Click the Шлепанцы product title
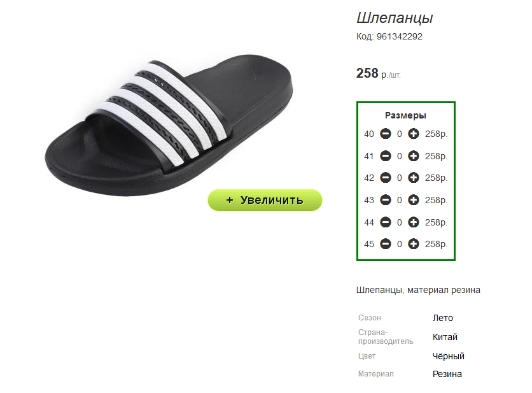Viewport: 532px width, 393px height. tap(395, 18)
